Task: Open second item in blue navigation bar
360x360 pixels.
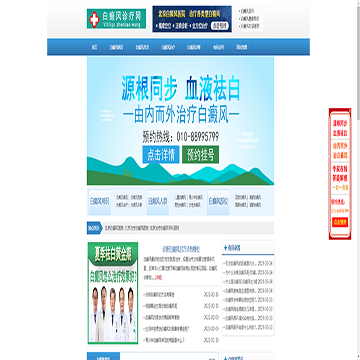Action: tap(116, 47)
